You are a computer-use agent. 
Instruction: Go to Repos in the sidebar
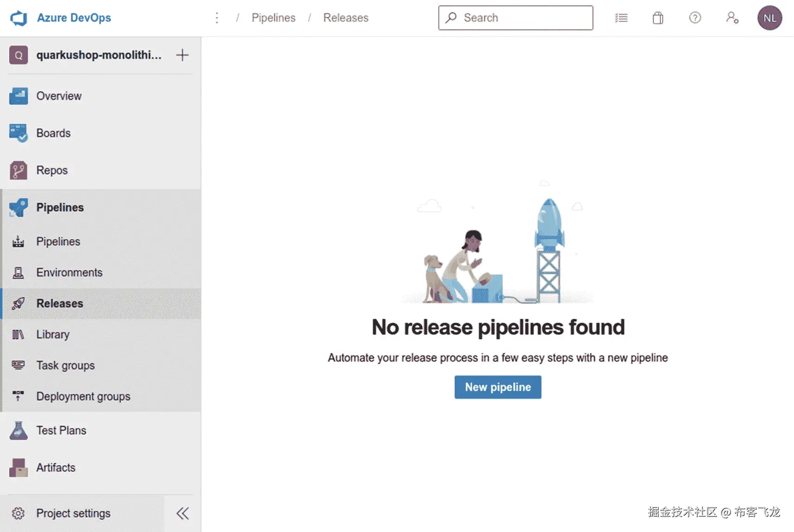coord(52,170)
